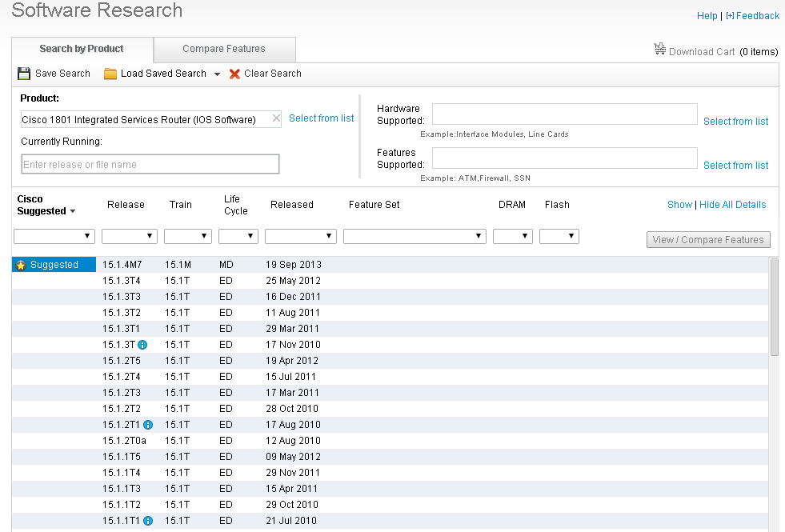The width and height of the screenshot is (785, 532).
Task: Click the info icon next to 15.1.1T1
Action: [x=148, y=521]
